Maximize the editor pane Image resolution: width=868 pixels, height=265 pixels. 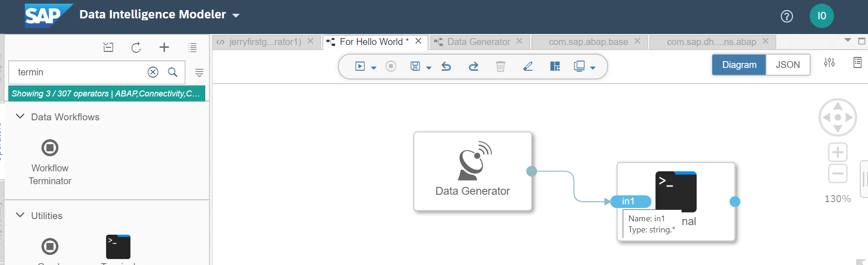coord(862,41)
